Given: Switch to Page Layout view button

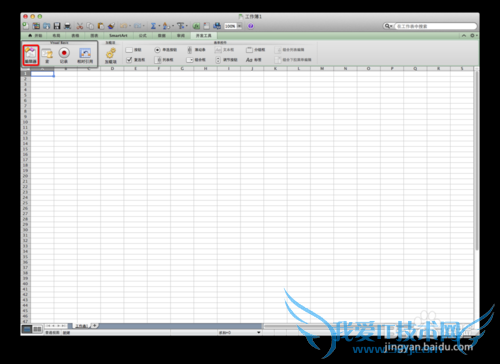Looking at the screenshot, I should coord(37,329).
